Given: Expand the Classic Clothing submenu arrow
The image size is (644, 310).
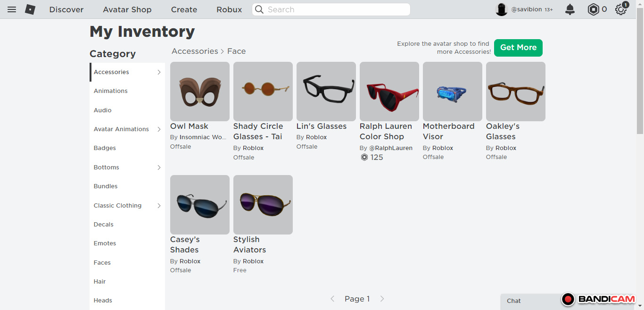Looking at the screenshot, I should point(159,206).
